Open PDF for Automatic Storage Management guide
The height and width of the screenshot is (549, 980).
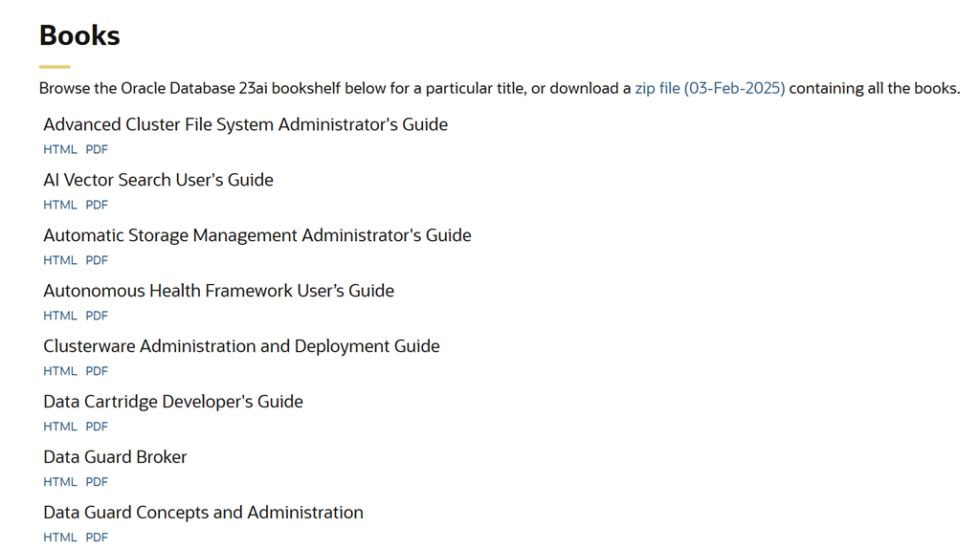coord(97,260)
